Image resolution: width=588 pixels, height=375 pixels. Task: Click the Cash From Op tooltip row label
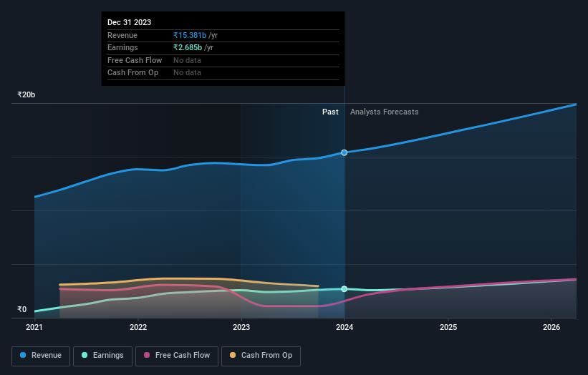pyautogui.click(x=132, y=73)
